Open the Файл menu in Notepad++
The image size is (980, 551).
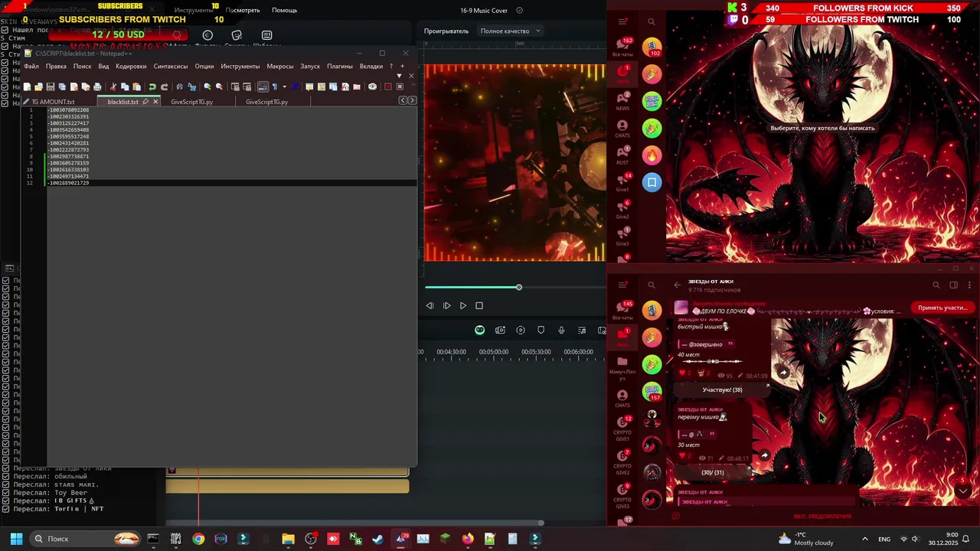tap(31, 67)
